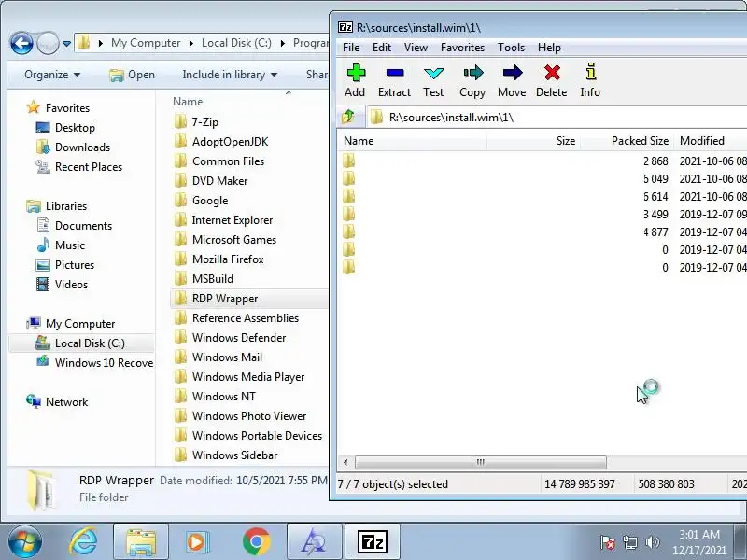Click the volume speaker tray icon
Image resolution: width=747 pixels, height=560 pixels.
click(652, 542)
